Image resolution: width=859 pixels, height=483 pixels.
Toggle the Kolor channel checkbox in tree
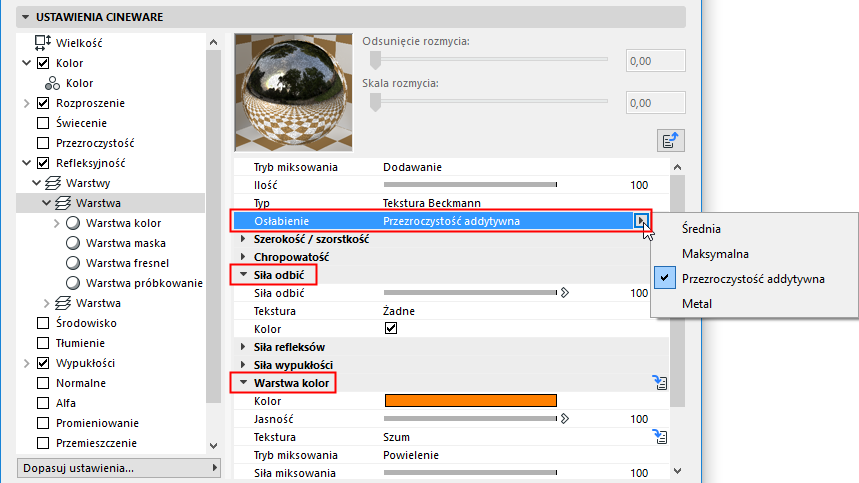tap(43, 63)
